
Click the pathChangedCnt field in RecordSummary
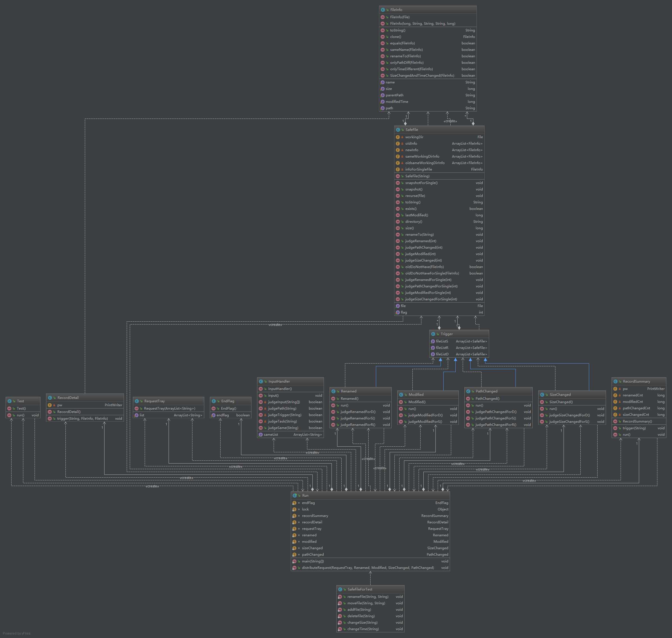(x=639, y=408)
